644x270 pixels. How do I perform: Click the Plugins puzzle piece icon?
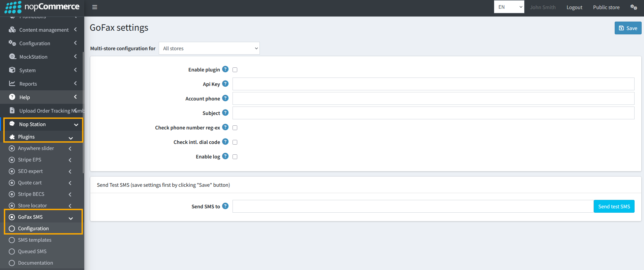[12, 137]
